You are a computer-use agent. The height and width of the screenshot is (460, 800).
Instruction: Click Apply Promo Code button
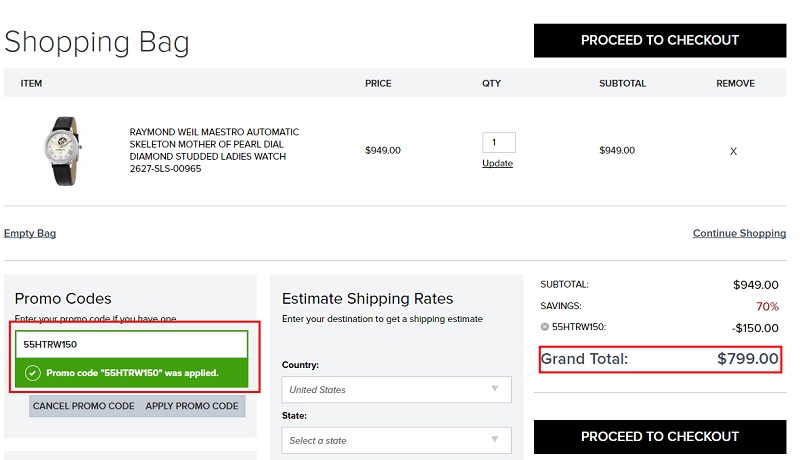(x=192, y=406)
